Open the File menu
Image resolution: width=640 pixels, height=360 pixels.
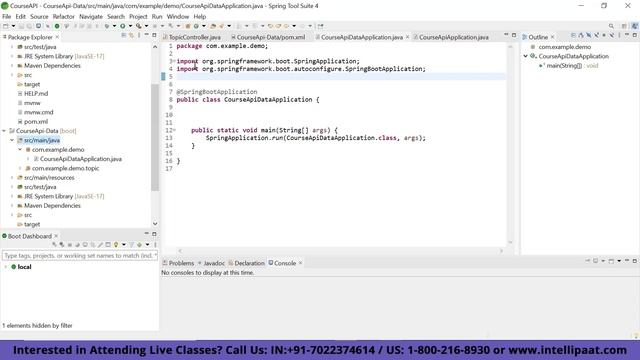pyautogui.click(x=7, y=16)
